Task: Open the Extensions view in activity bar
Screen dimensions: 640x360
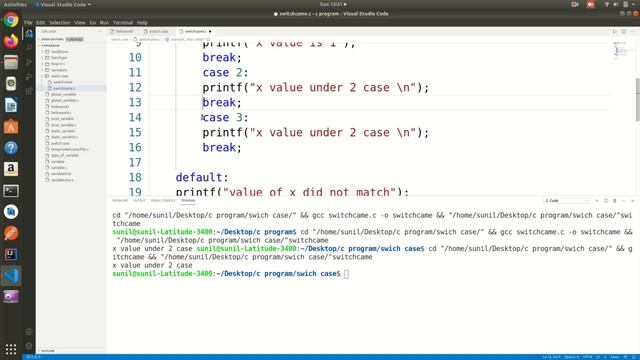Action: 29,91
